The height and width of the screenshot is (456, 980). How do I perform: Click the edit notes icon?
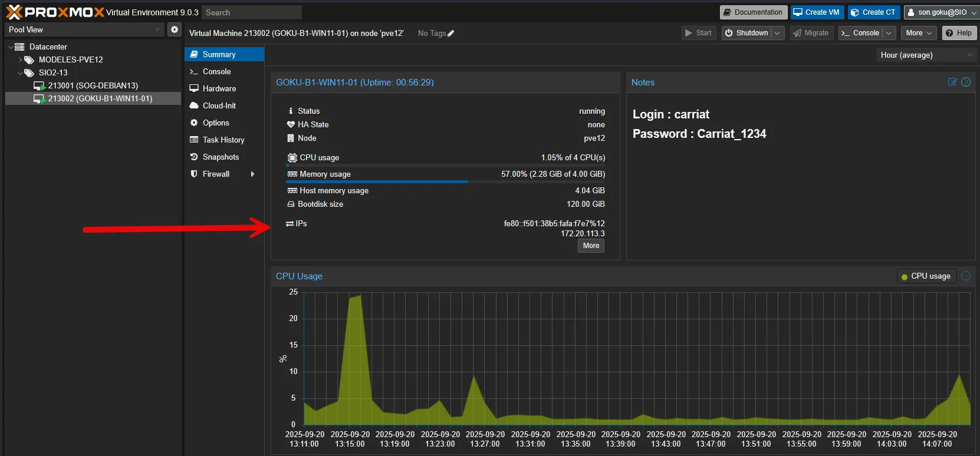coord(952,82)
